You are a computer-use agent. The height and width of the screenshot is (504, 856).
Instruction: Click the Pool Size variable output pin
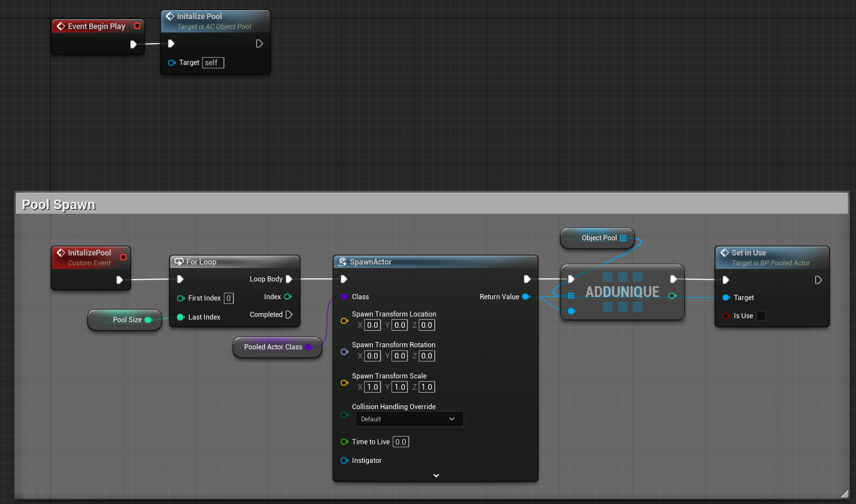pyautogui.click(x=148, y=320)
